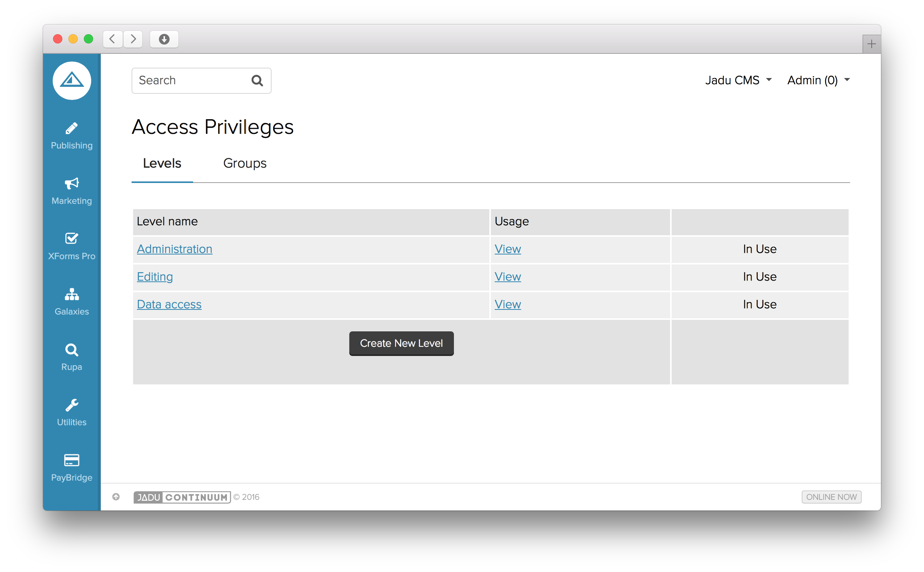Open the Utilities wrench icon

(x=72, y=405)
